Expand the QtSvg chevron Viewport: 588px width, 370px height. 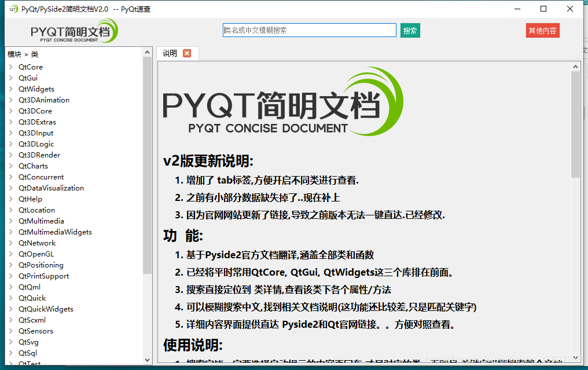tap(11, 342)
